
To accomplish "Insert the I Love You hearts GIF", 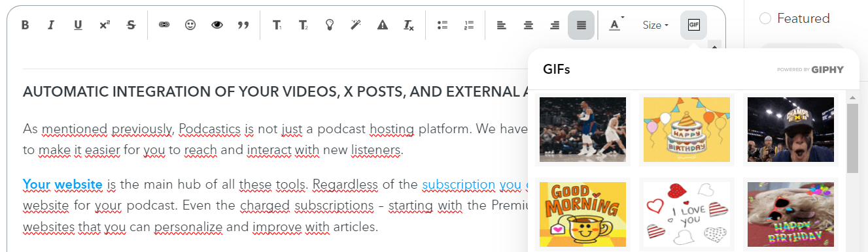I will [687, 215].
